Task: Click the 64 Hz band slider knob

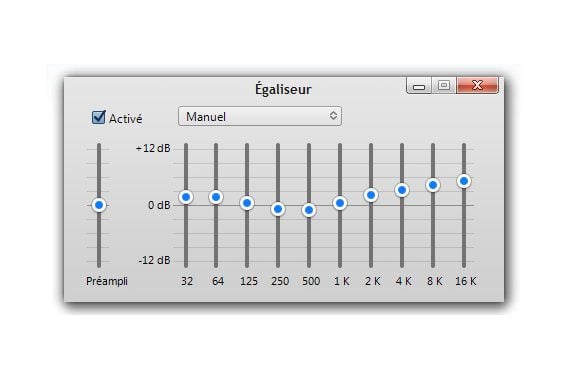Action: click(216, 197)
